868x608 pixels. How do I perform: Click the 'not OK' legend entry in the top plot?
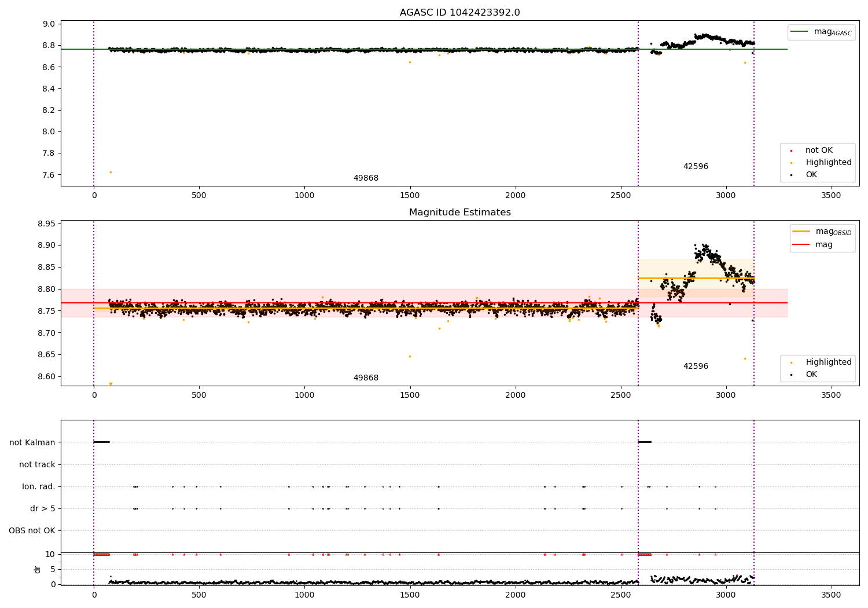coord(819,151)
